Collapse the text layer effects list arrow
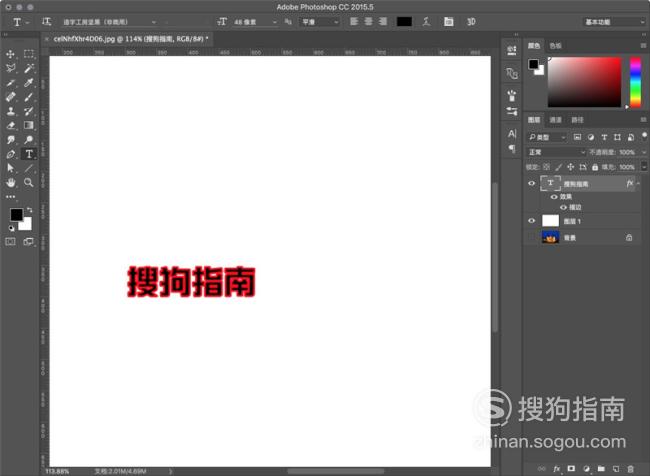Screen dimensions: 650x476 (639, 183)
